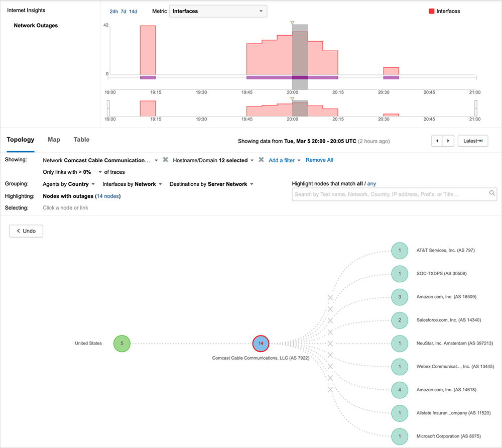The height and width of the screenshot is (448, 502).
Task: Go to previous time interval arrow
Action: (437, 141)
